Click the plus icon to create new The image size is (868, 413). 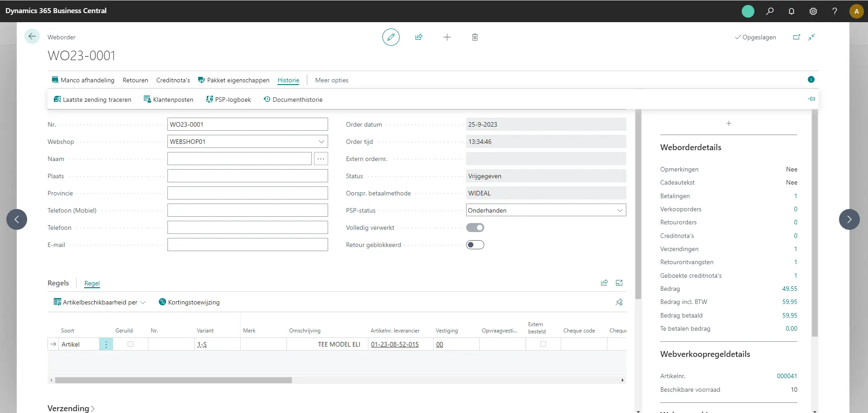(447, 37)
